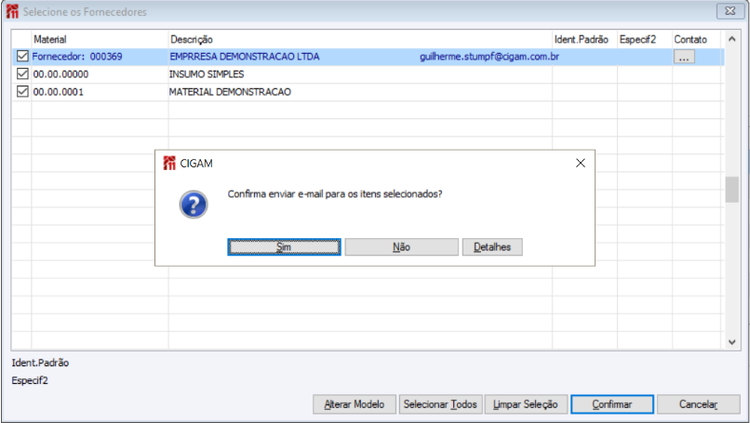Image resolution: width=750 pixels, height=423 pixels.
Task: Click the scrollbar down arrow
Action: [732, 342]
